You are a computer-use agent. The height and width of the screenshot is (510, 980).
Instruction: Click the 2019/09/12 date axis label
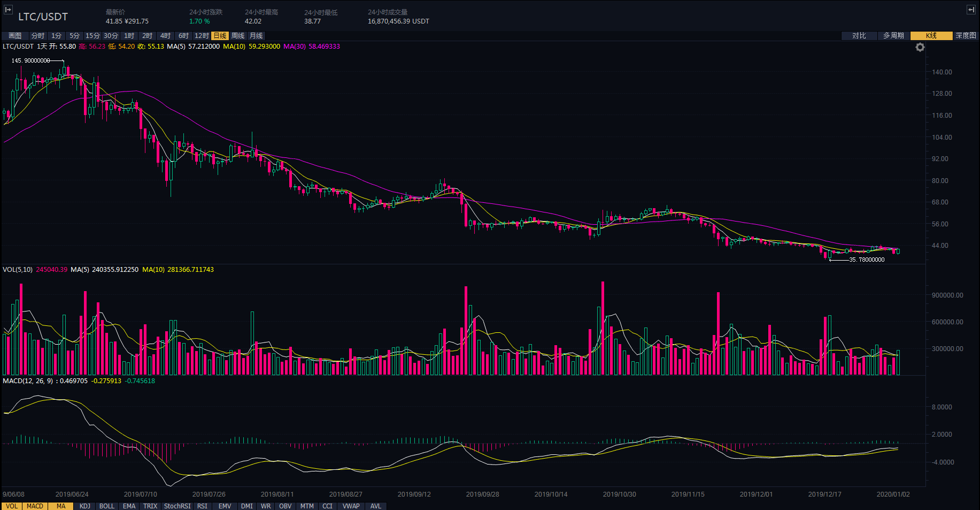414,494
